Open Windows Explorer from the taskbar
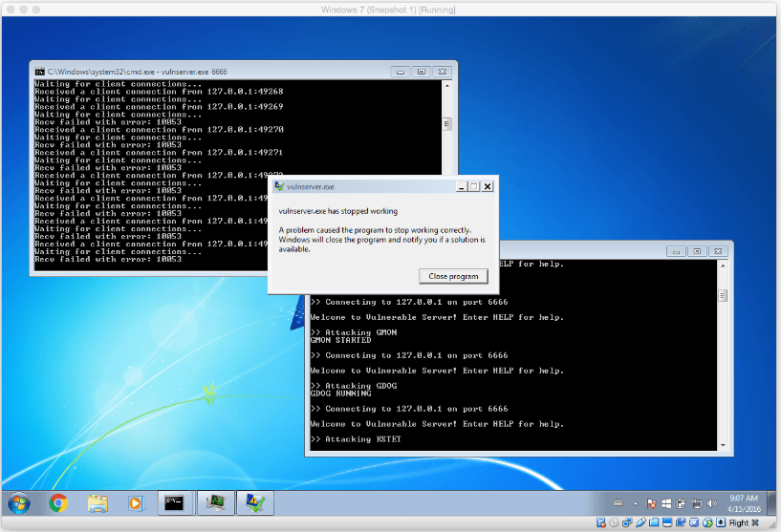This screenshot has width=781, height=532. tap(98, 503)
